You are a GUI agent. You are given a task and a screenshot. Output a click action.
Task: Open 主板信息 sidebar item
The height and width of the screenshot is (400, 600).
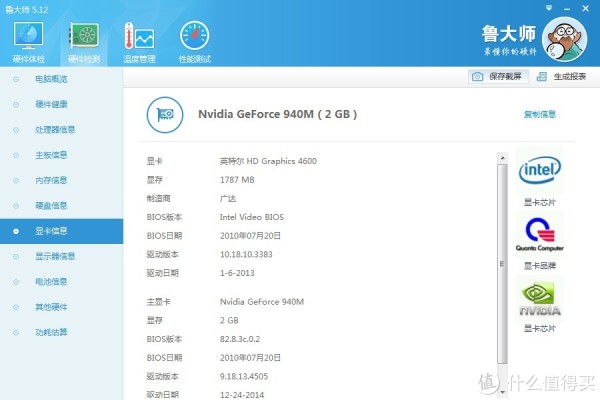point(51,155)
